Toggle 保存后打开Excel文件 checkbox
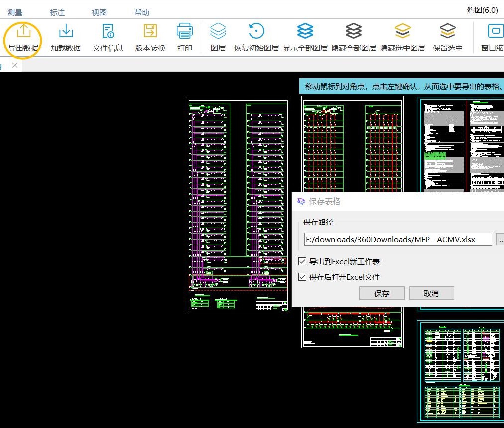Viewport: 504px width, 428px height. (302, 277)
